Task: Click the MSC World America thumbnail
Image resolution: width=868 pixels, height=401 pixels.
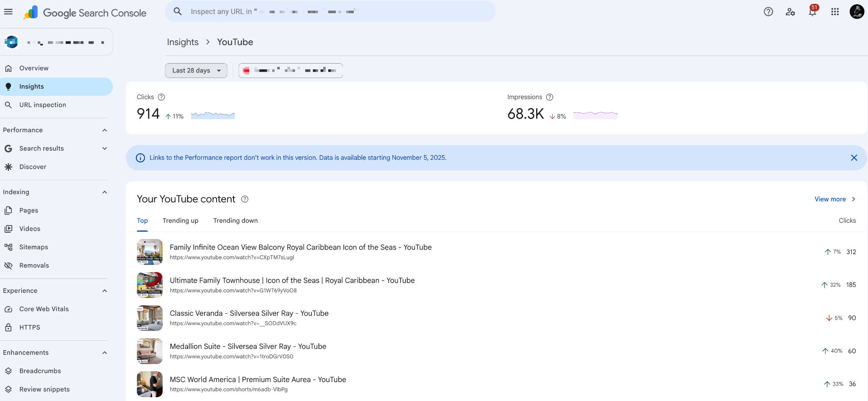Action: point(150,384)
